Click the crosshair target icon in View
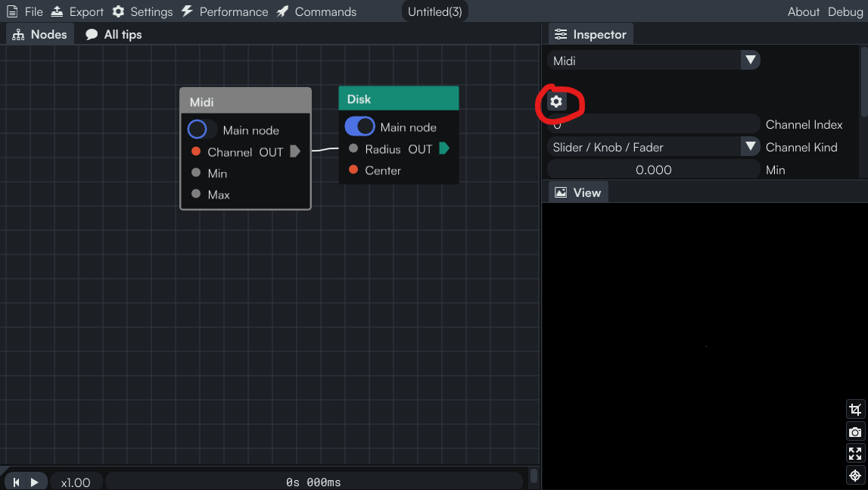 point(855,476)
